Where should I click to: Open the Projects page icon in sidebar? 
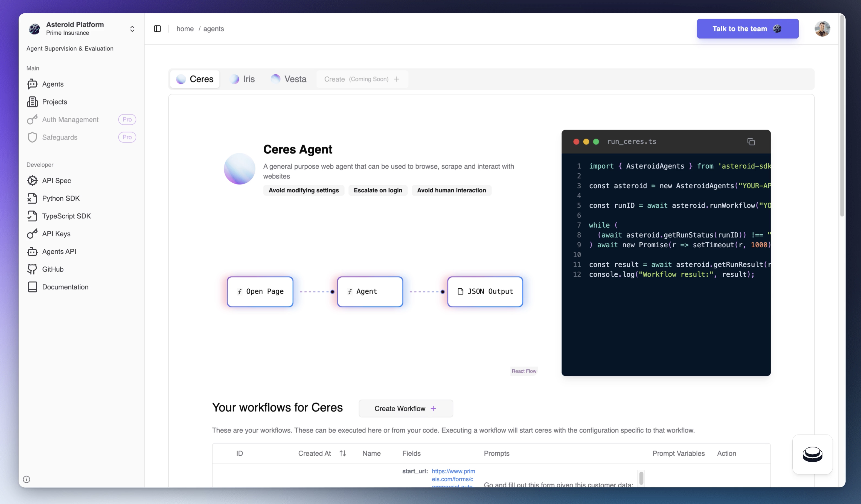pyautogui.click(x=32, y=102)
